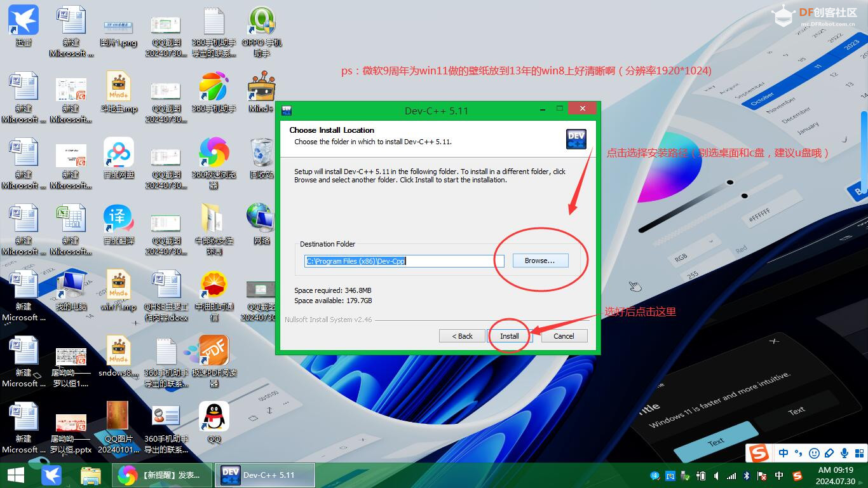This screenshot has width=868, height=488.
Task: Select the Excel spreadsheet file on desktop
Action: coord(71,229)
